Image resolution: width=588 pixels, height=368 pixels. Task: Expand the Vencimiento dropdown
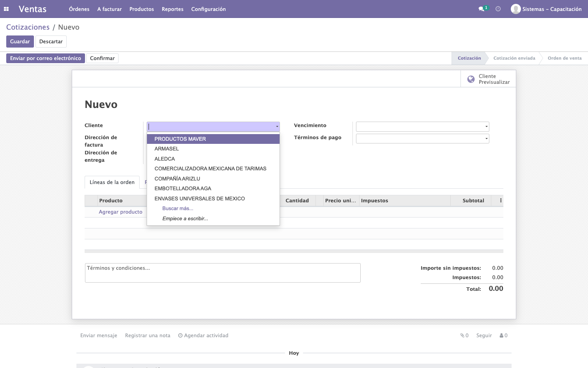coord(486,127)
